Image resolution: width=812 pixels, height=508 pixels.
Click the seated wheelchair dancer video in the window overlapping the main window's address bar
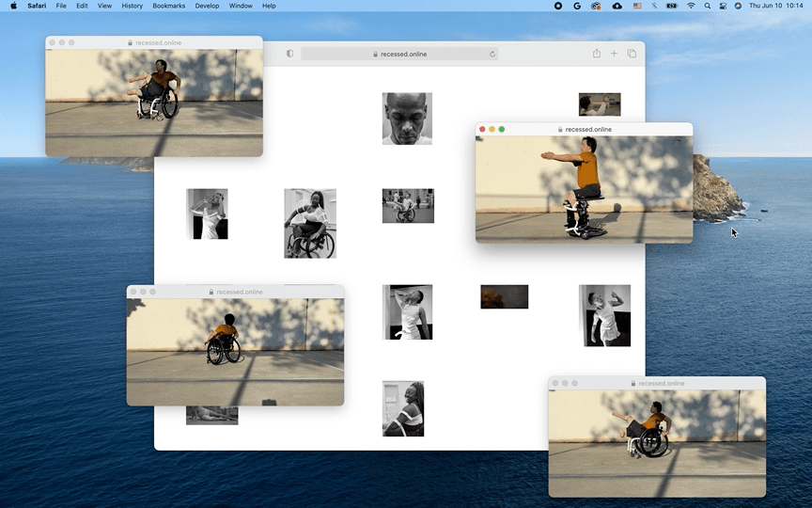pos(154,103)
